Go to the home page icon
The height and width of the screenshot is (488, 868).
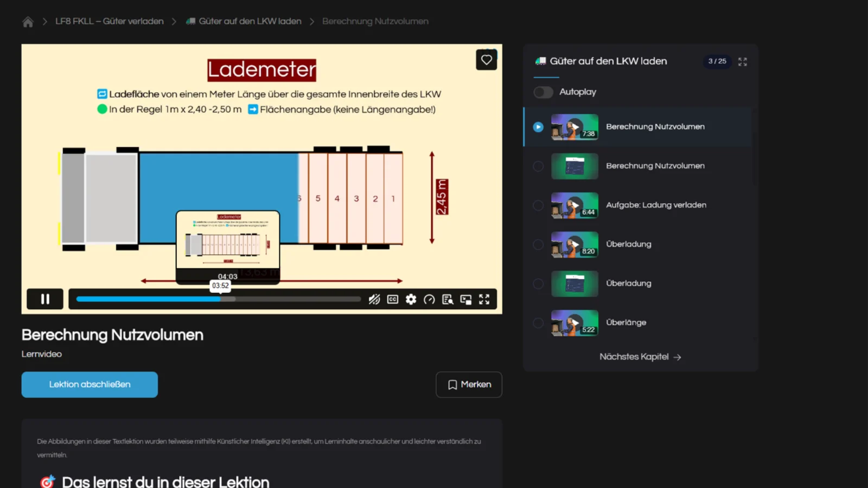pos(28,22)
